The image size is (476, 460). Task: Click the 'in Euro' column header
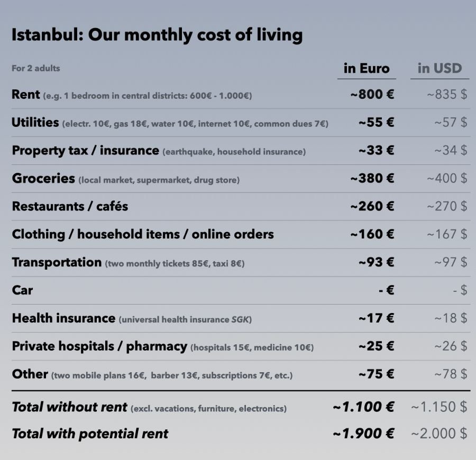pyautogui.click(x=366, y=69)
